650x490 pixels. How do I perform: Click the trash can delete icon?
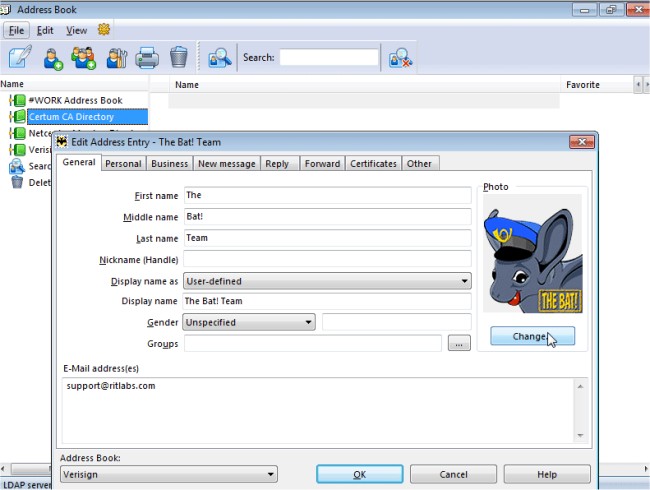(178, 57)
